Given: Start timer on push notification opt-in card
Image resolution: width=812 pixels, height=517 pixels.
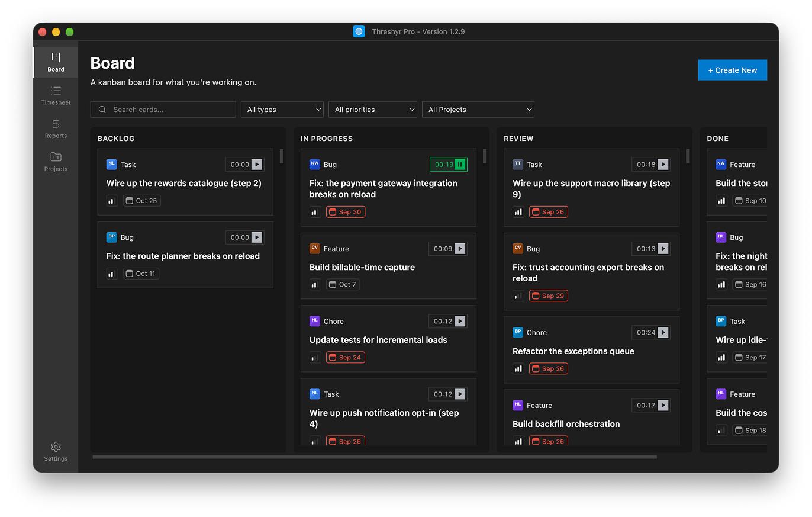Looking at the screenshot, I should click(x=460, y=394).
